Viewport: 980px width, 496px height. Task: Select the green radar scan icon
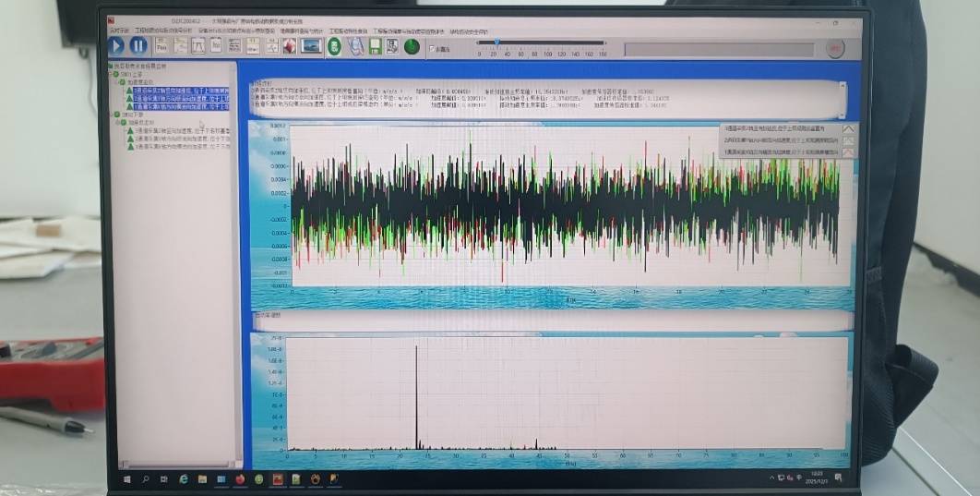(x=412, y=46)
